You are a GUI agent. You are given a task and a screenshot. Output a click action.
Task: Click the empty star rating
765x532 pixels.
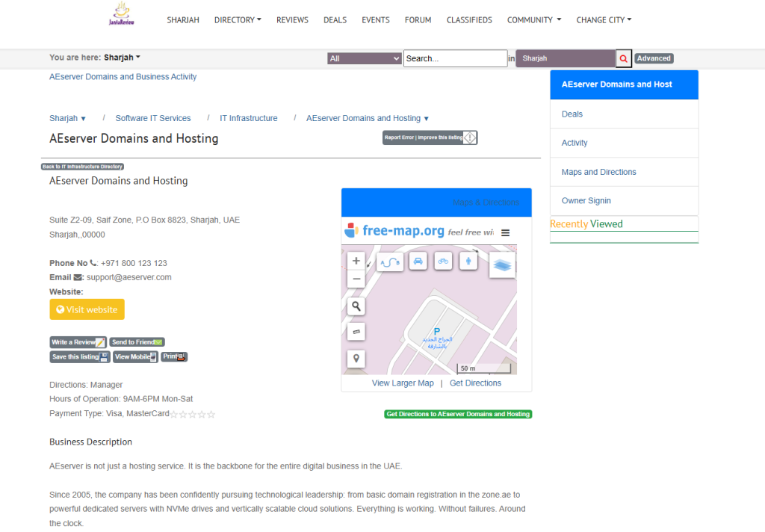pyautogui.click(x=192, y=415)
